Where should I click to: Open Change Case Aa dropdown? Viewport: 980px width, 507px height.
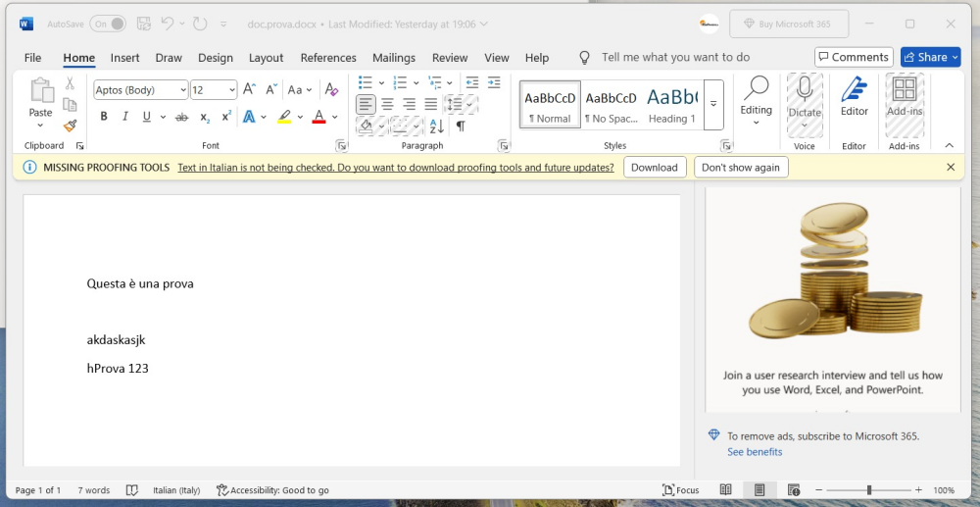tap(299, 90)
